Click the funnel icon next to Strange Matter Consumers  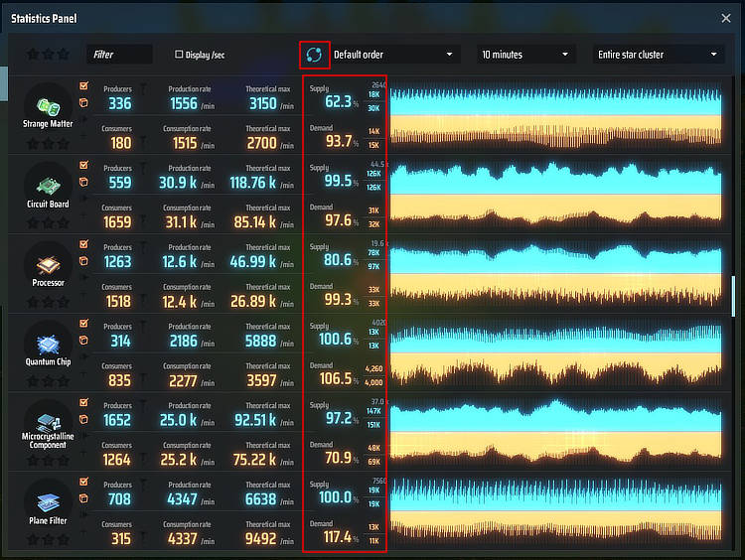(143, 142)
